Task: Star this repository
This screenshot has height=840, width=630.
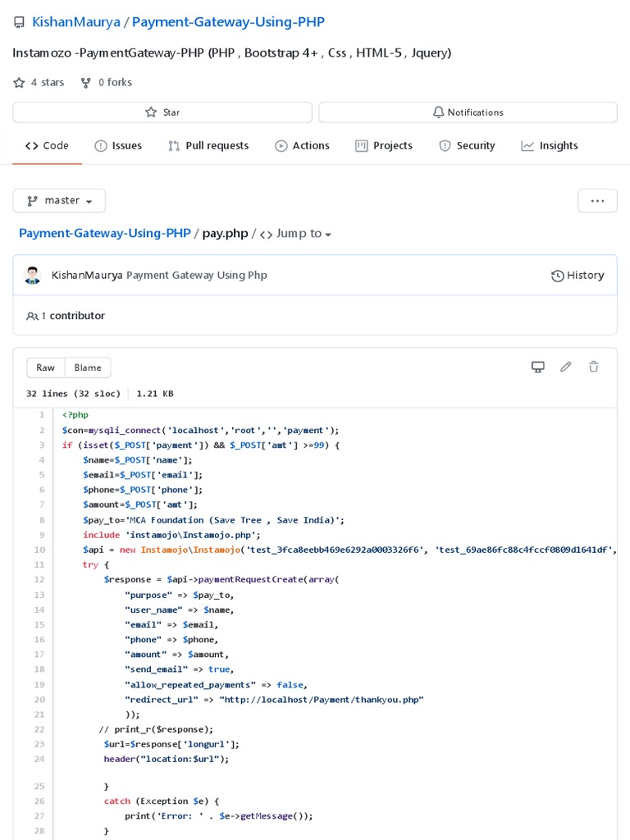Action: [162, 112]
